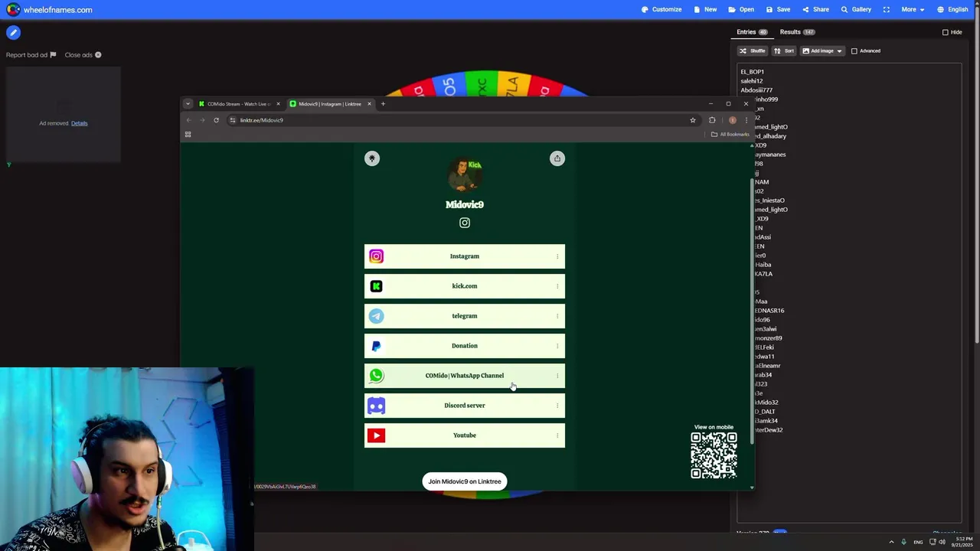Open the Youtube link card
Viewport: 980px width, 551px height.
click(465, 435)
